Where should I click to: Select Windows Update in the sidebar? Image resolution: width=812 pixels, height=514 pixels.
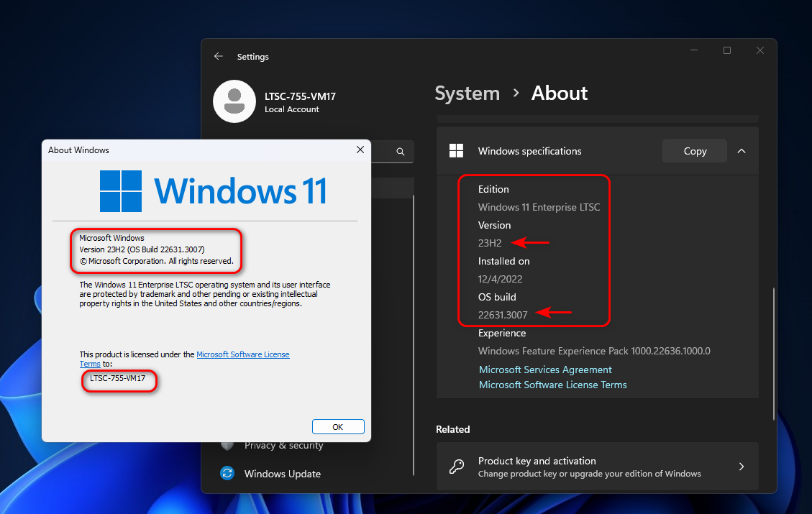tap(282, 474)
